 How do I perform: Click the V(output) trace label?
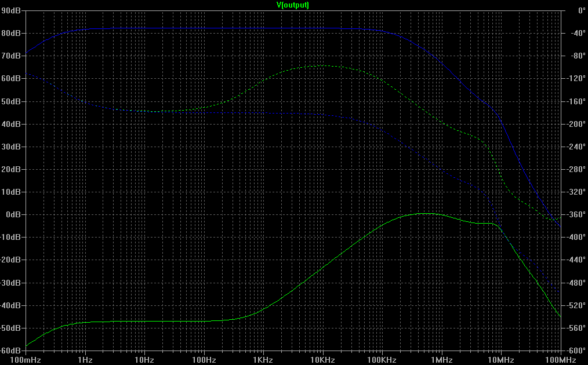(x=292, y=5)
